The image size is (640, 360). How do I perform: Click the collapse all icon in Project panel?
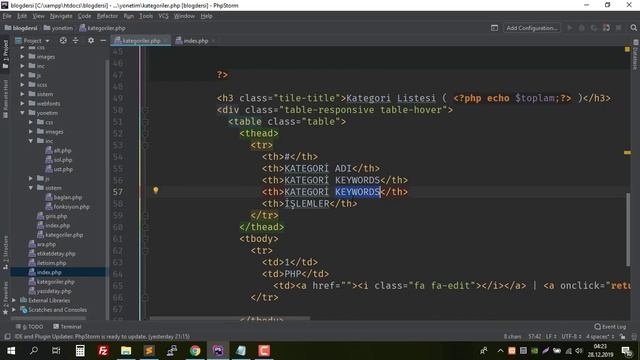(x=76, y=40)
